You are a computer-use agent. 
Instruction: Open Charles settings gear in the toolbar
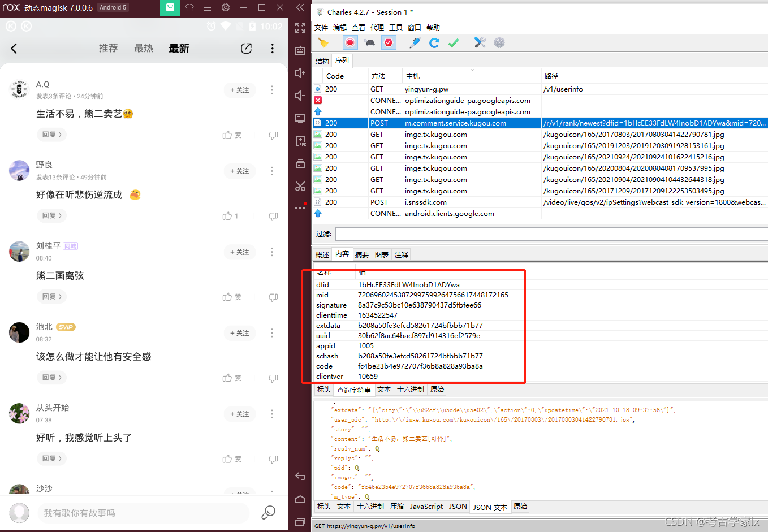coord(499,42)
